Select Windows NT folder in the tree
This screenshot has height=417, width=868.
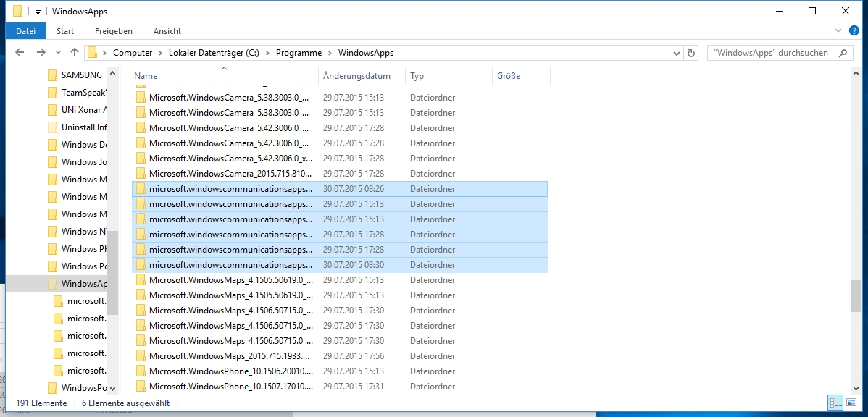tap(83, 231)
